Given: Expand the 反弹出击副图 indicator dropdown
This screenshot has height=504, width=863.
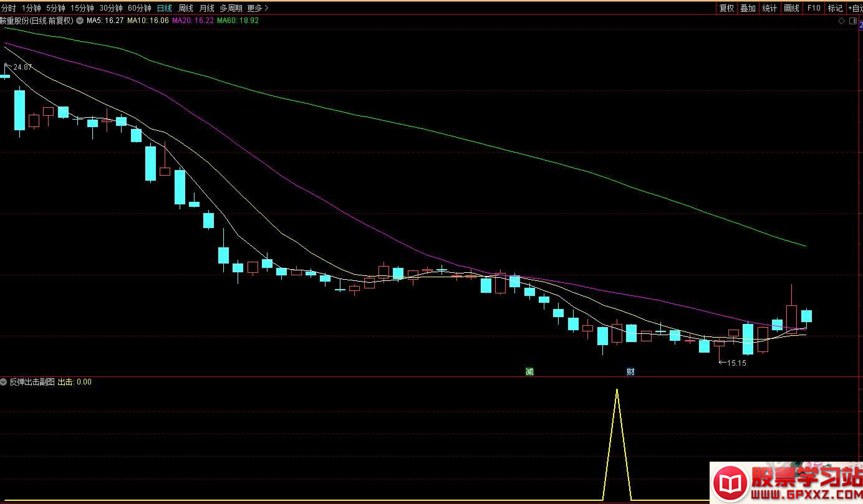Looking at the screenshot, I should [4, 382].
